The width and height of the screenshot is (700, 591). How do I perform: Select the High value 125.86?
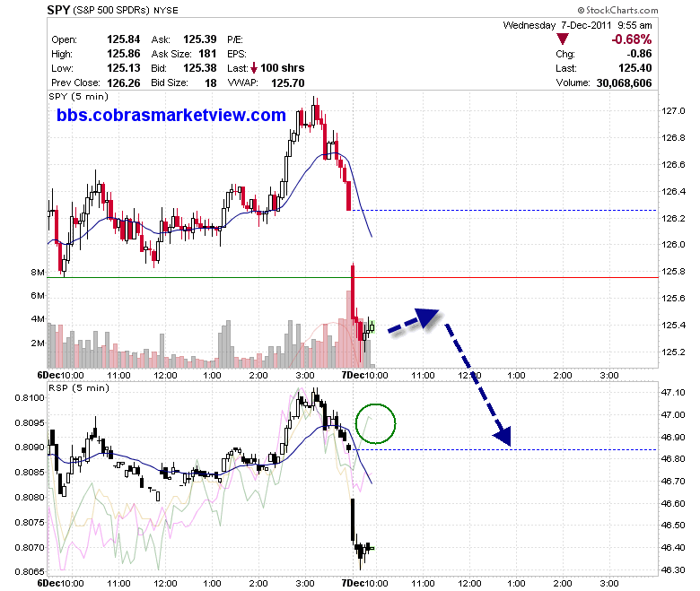tap(123, 54)
